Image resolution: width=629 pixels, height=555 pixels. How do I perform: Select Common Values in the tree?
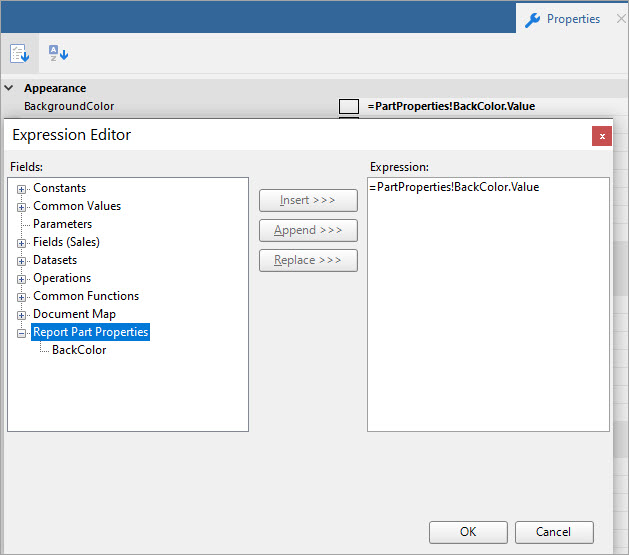tap(77, 206)
